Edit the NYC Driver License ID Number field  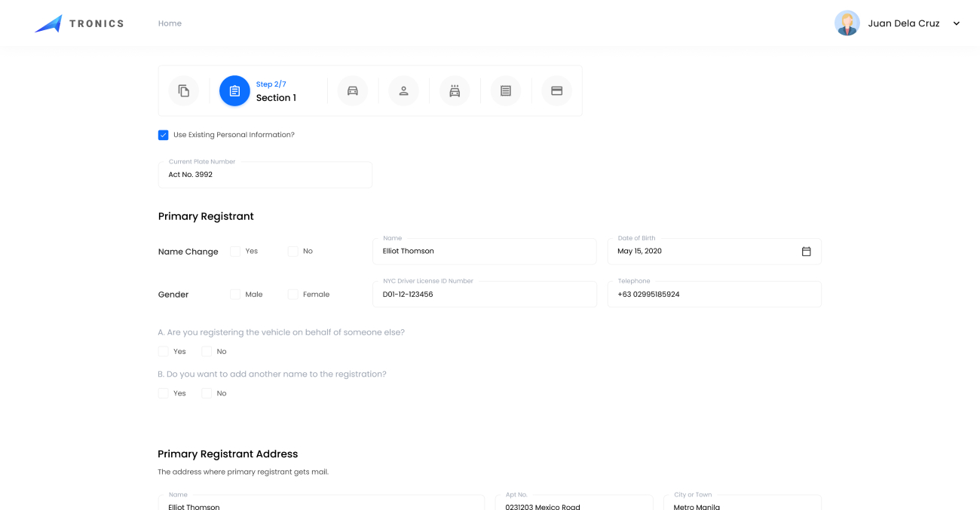(484, 295)
